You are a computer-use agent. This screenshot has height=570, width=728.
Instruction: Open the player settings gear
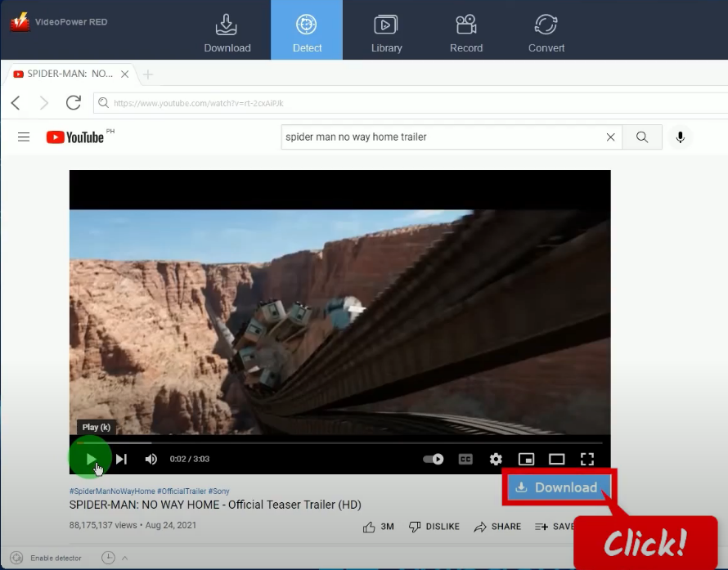[496, 459]
